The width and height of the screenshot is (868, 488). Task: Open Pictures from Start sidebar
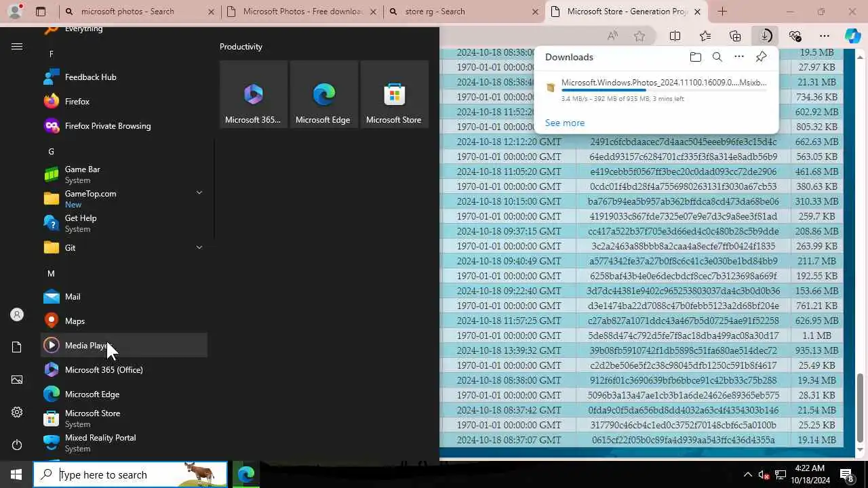(x=17, y=380)
